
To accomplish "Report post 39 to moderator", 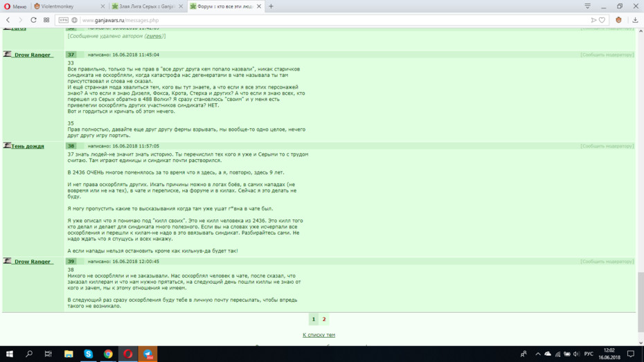I will coord(607,262).
